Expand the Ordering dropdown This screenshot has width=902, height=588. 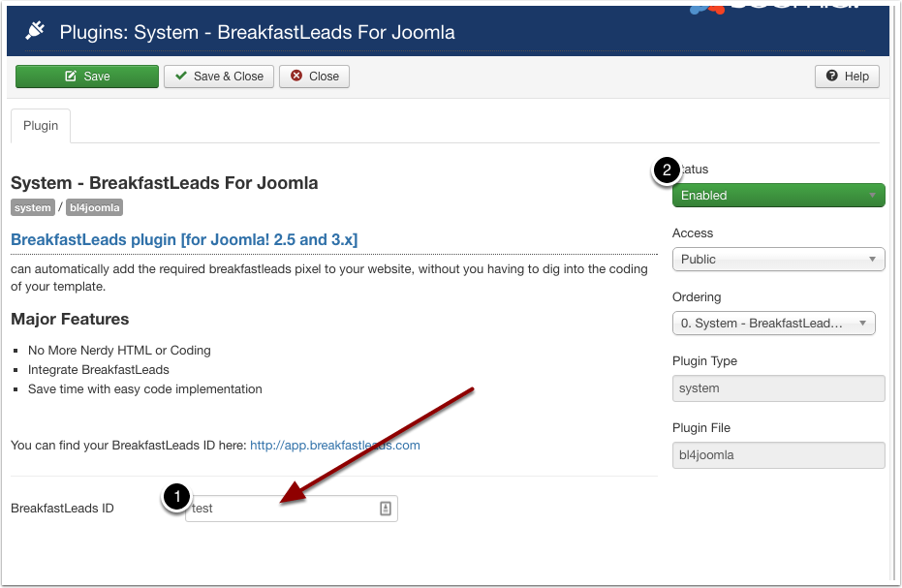click(774, 324)
